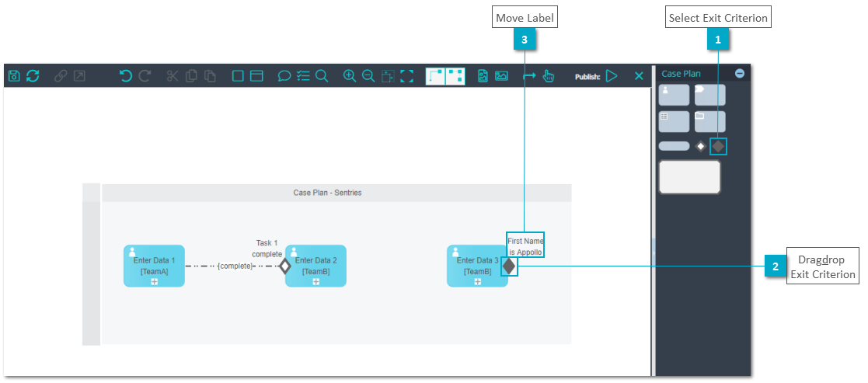Pick the human task shape in palette

(x=674, y=95)
